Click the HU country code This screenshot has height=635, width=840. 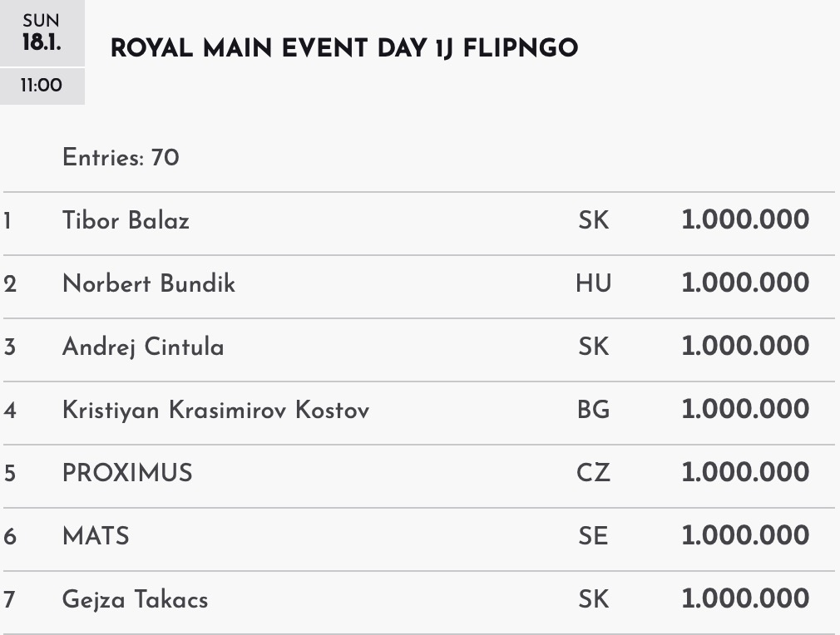click(x=593, y=284)
